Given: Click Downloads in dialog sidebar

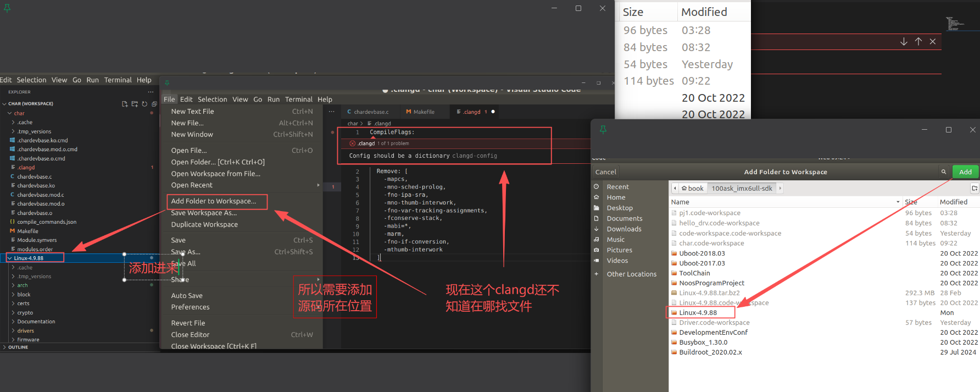Looking at the screenshot, I should tap(624, 229).
